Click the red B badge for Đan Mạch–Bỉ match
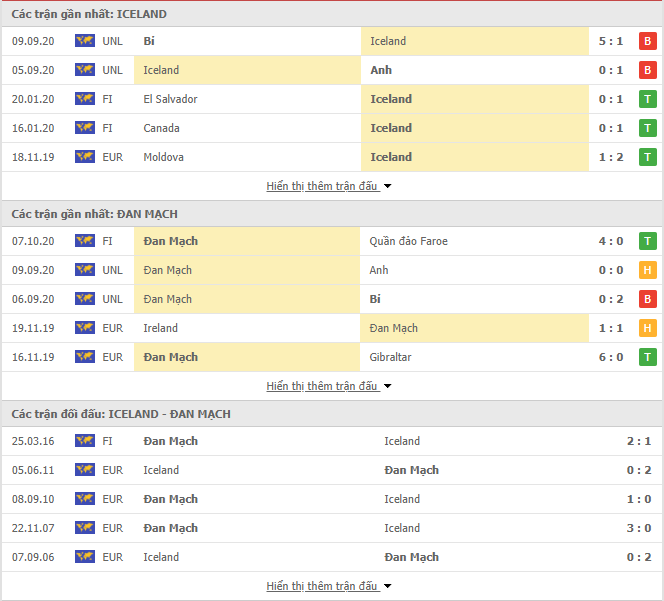Screen dimensions: 664x601 coord(647,299)
